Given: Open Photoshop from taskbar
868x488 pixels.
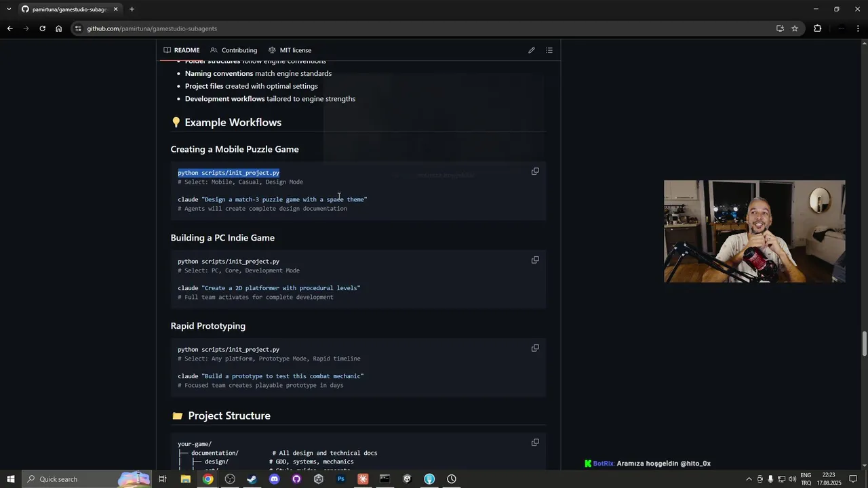Looking at the screenshot, I should (x=340, y=479).
